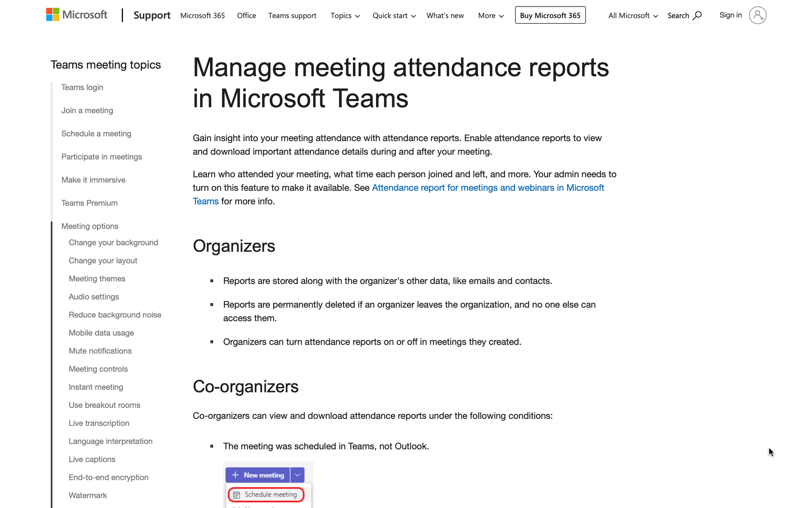Click the Sign in user icon
812x508 pixels.
[758, 15]
